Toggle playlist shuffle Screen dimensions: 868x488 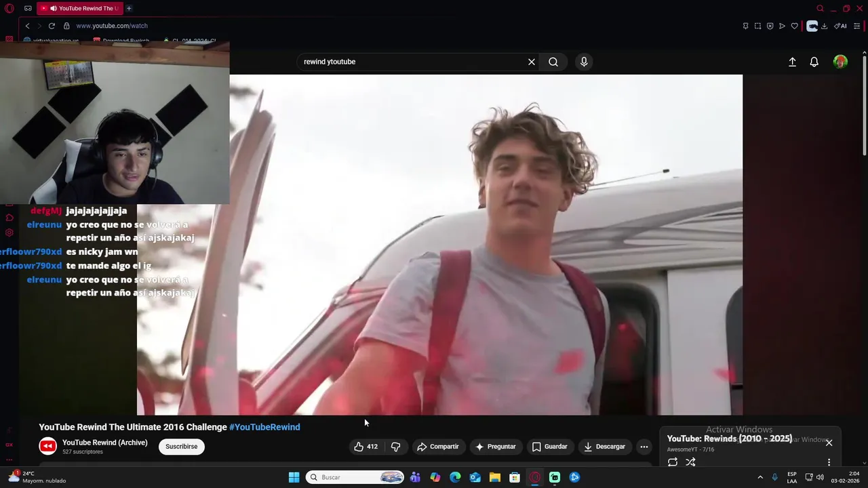coord(690,462)
